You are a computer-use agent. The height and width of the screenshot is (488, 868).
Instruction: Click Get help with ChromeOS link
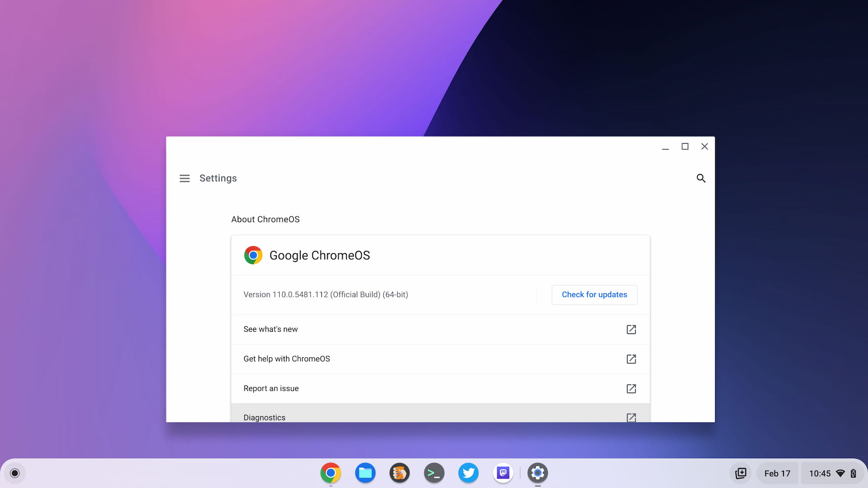pos(440,359)
